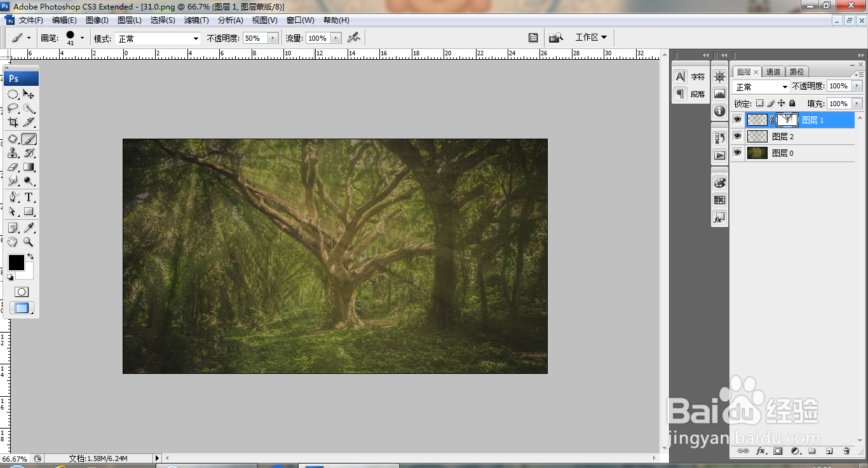Open the layer blend mode dropdown

tap(761, 86)
